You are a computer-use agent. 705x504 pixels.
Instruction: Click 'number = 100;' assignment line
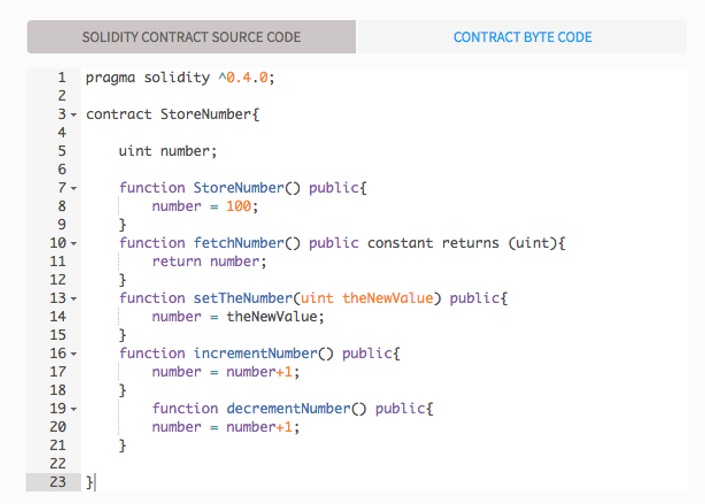pos(205,206)
